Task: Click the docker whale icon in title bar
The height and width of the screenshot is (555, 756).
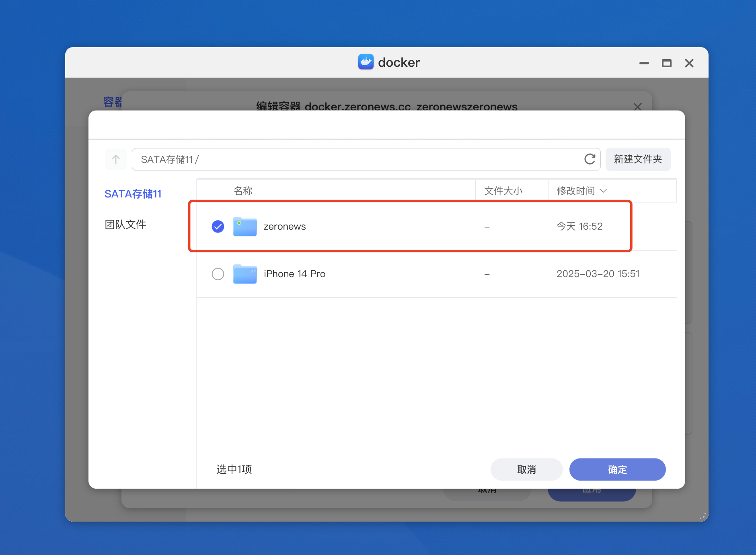Action: coord(366,62)
